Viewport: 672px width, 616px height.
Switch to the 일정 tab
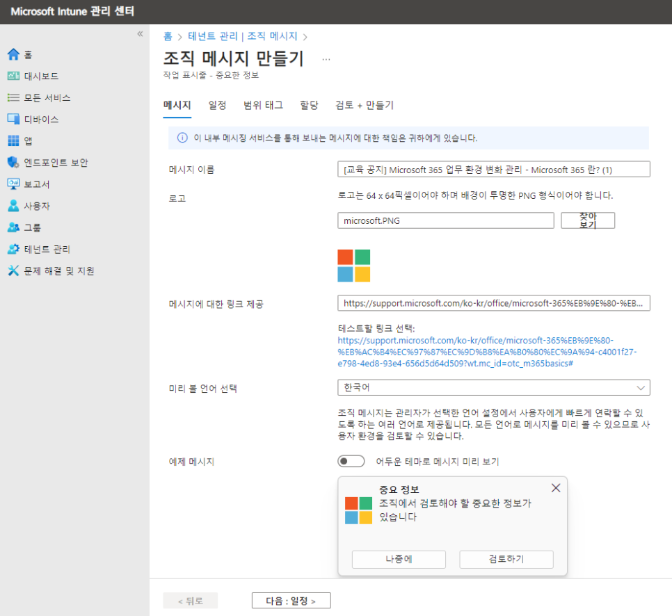coord(217,105)
